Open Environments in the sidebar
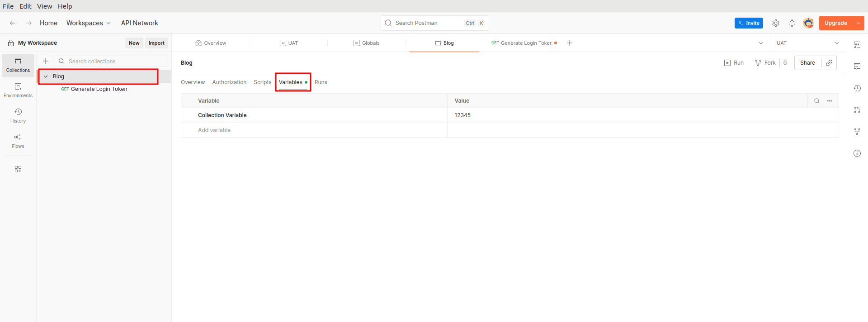Image resolution: width=868 pixels, height=322 pixels. point(18,90)
